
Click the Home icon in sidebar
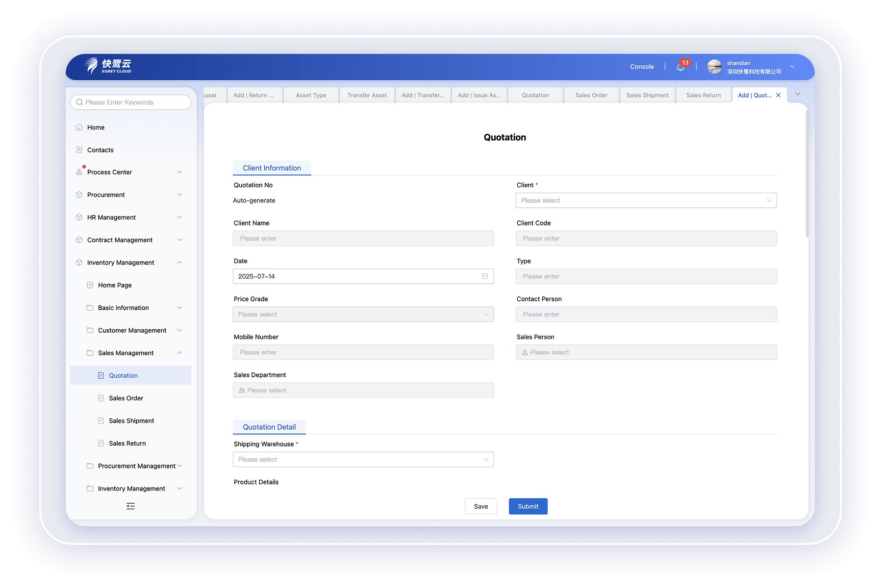coord(79,127)
